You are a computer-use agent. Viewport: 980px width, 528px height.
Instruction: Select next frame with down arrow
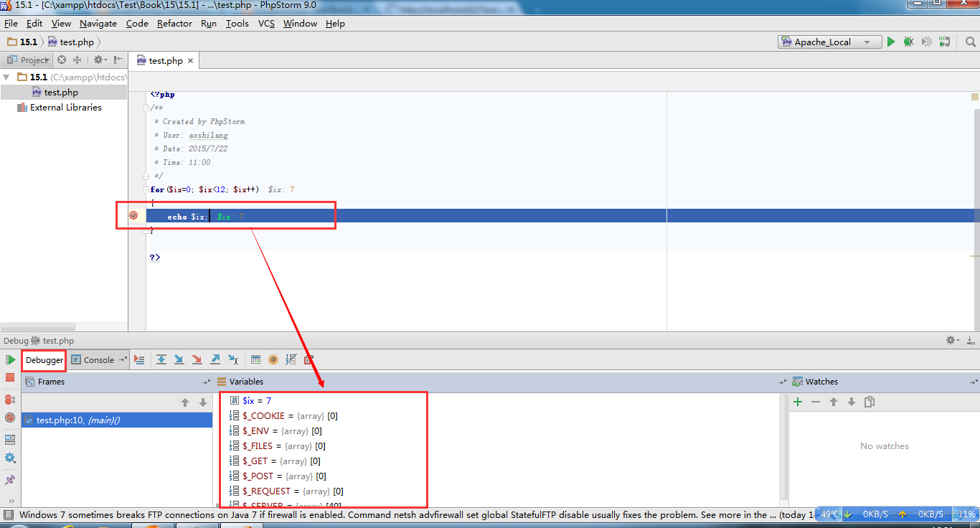pos(203,403)
